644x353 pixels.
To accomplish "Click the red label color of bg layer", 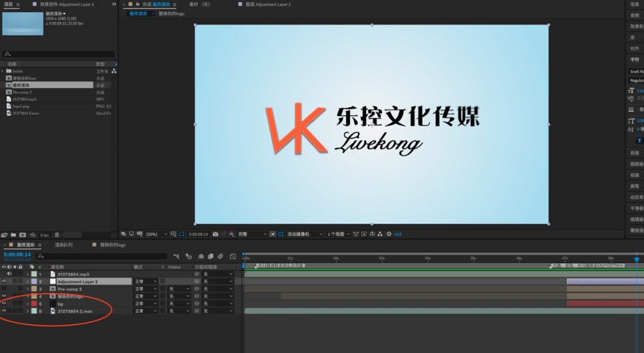I will point(34,304).
